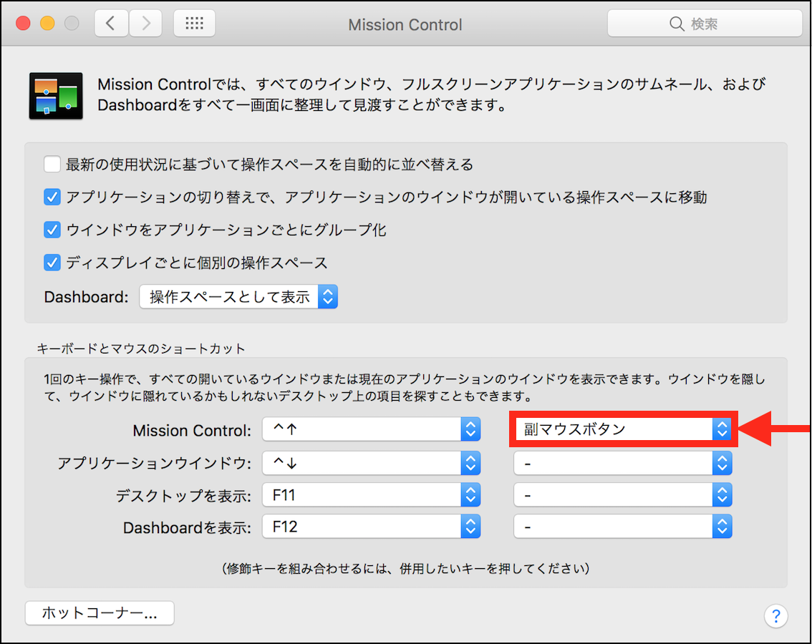The height and width of the screenshot is (644, 812).
Task: Toggle ウインドウをアプリケーションごとにグループ化 checkbox
Action: (52, 230)
